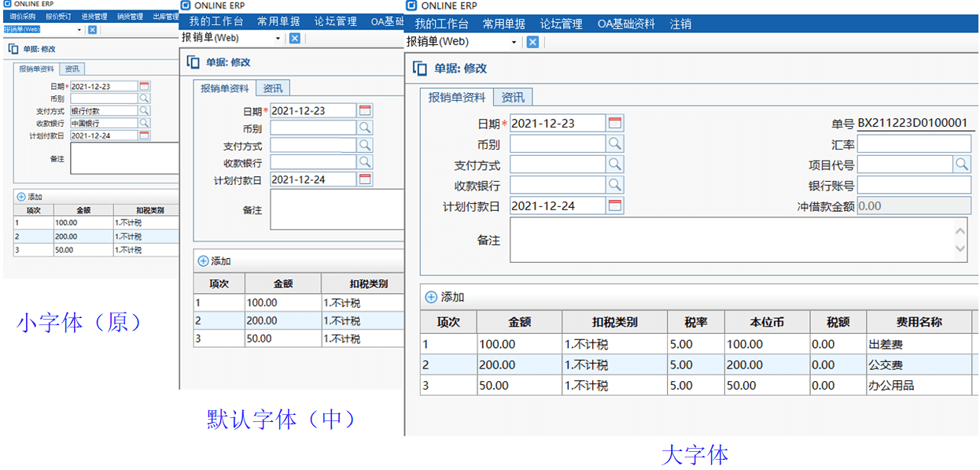Click 税率 column header in large-font table
Viewport: 980px width, 470px height.
695,322
